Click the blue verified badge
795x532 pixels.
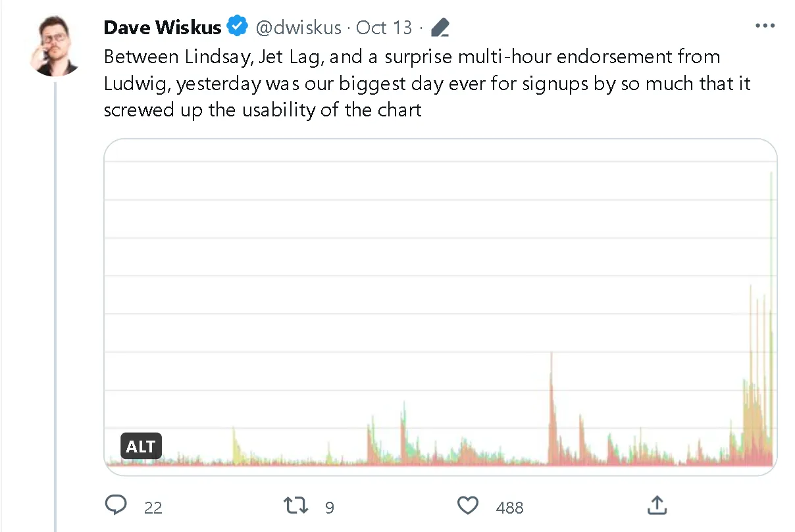click(237, 27)
